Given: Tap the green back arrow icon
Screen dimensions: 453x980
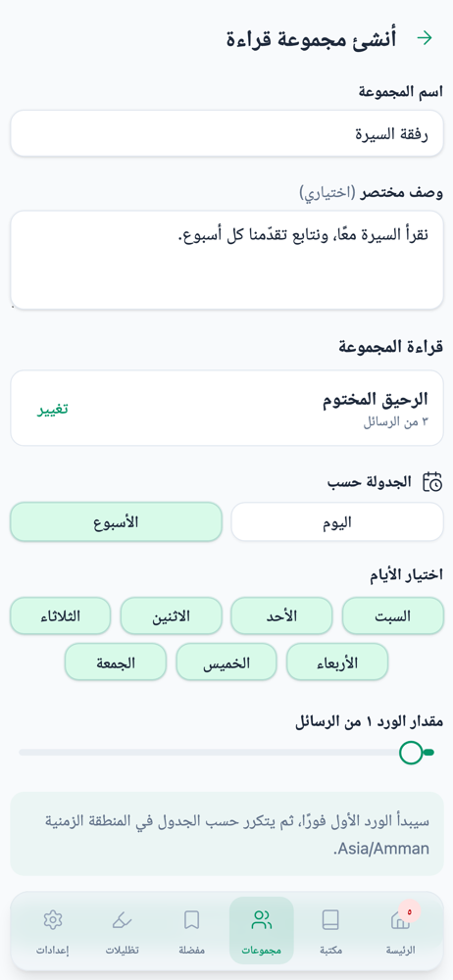Looking at the screenshot, I should 425,39.
